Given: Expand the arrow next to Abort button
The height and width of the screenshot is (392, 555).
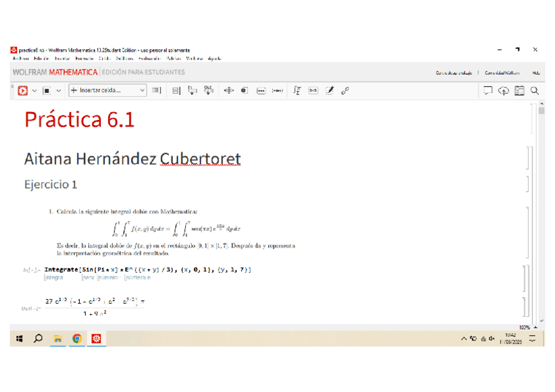Looking at the screenshot, I should tap(58, 90).
